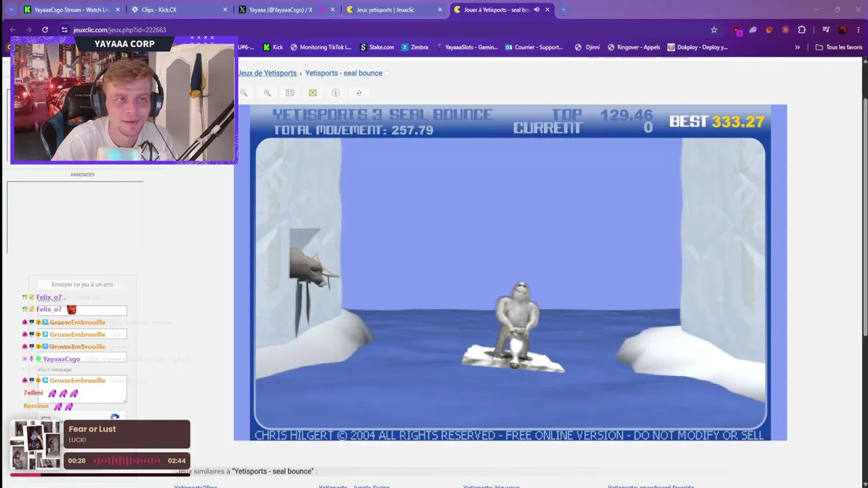Image resolution: width=868 pixels, height=488 pixels.
Task: Click the four-dot resize icon above the game
Action: tap(290, 93)
